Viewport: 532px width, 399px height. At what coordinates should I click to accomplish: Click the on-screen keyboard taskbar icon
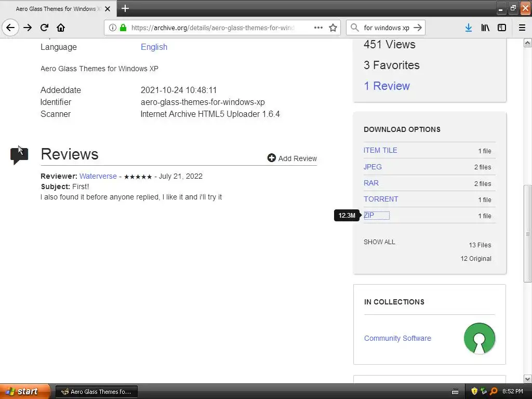(455, 392)
